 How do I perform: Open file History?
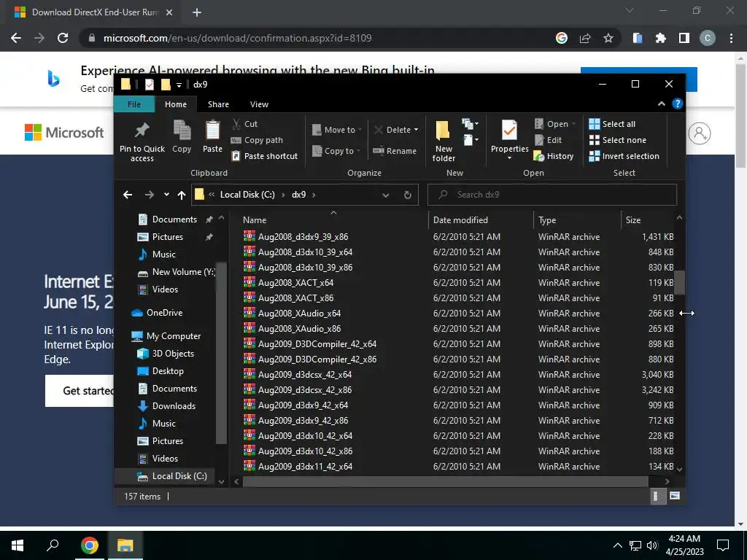click(x=554, y=156)
